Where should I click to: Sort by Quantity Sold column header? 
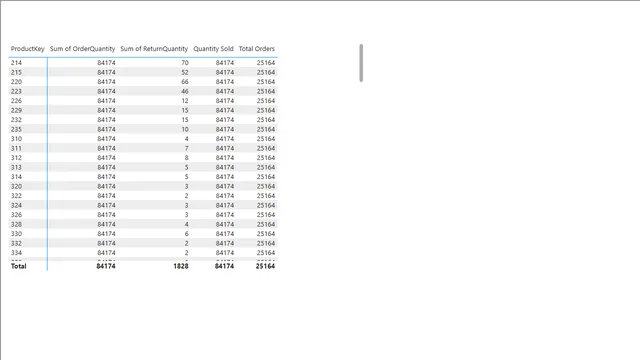[213, 49]
